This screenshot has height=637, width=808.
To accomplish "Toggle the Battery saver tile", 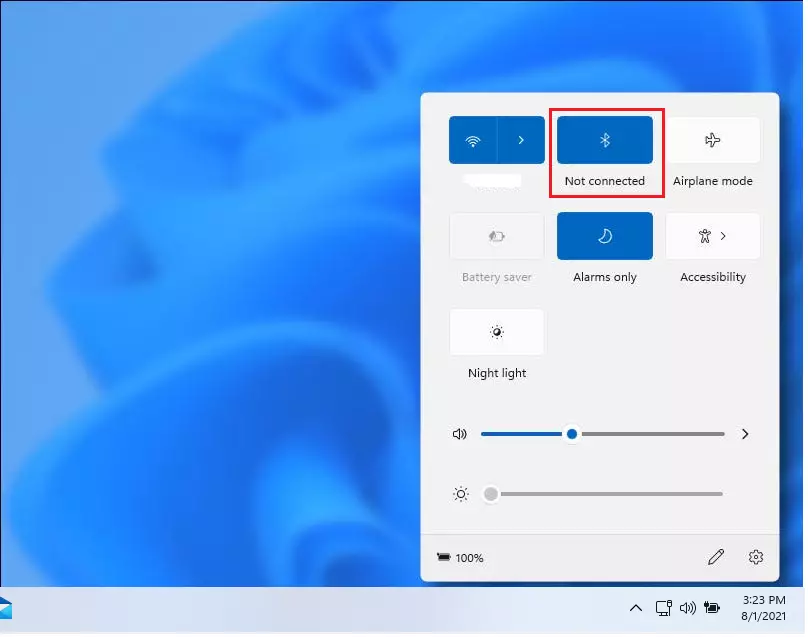I will [497, 236].
